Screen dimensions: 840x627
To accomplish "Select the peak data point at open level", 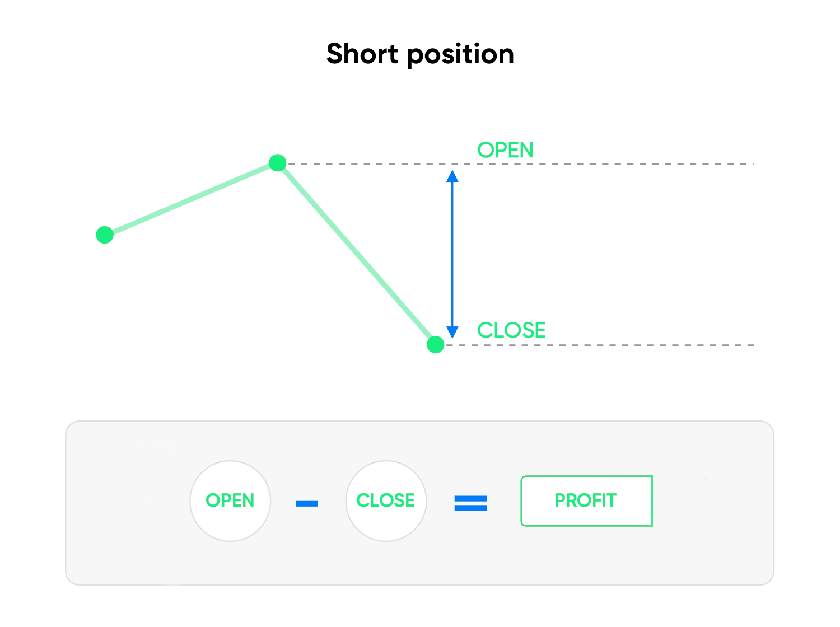I will point(278,163).
